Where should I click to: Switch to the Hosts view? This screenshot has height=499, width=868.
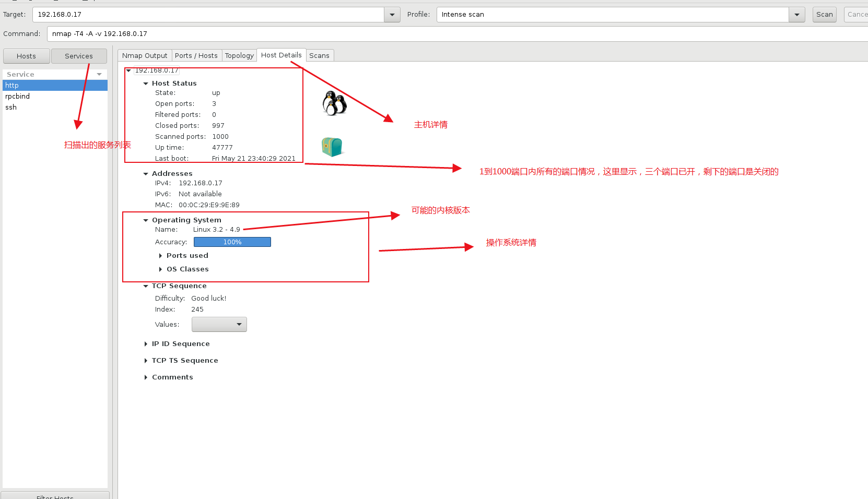(26, 56)
